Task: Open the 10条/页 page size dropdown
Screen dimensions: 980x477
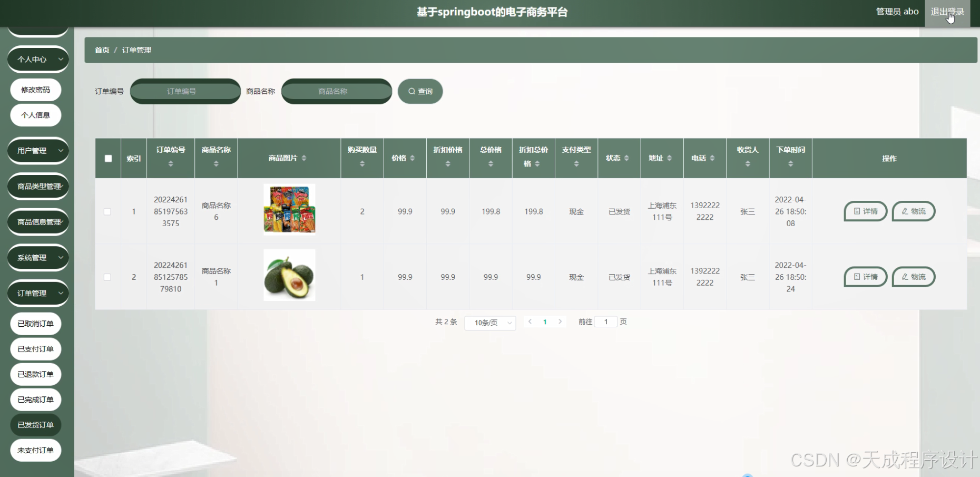Action: [489, 323]
